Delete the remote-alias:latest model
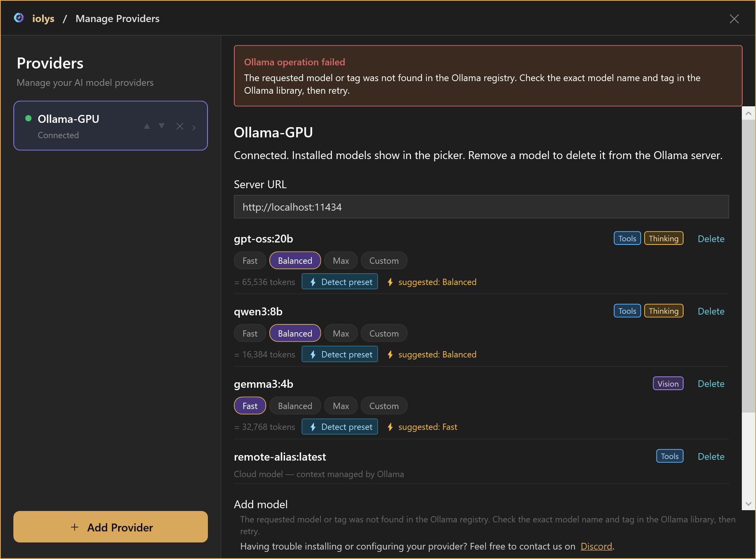 tap(711, 456)
